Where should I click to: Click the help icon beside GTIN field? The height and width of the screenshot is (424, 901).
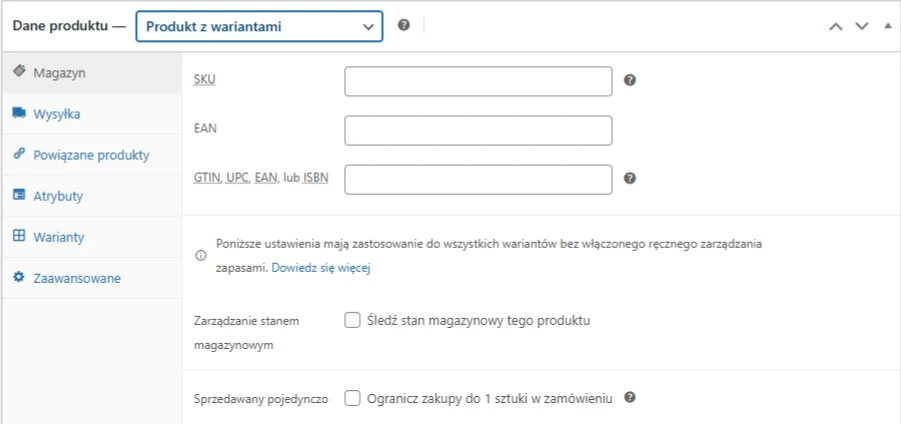pos(630,178)
